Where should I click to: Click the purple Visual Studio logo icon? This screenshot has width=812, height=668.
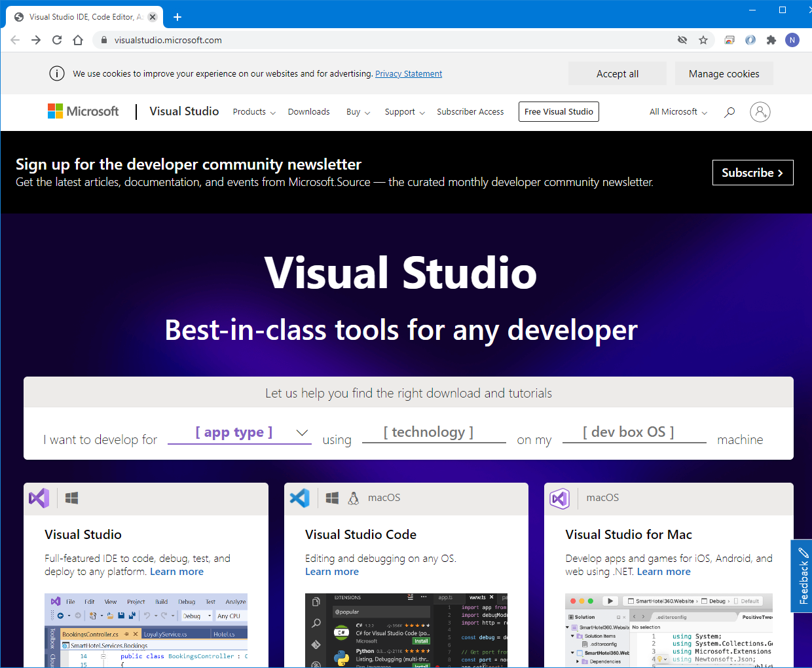(x=39, y=498)
